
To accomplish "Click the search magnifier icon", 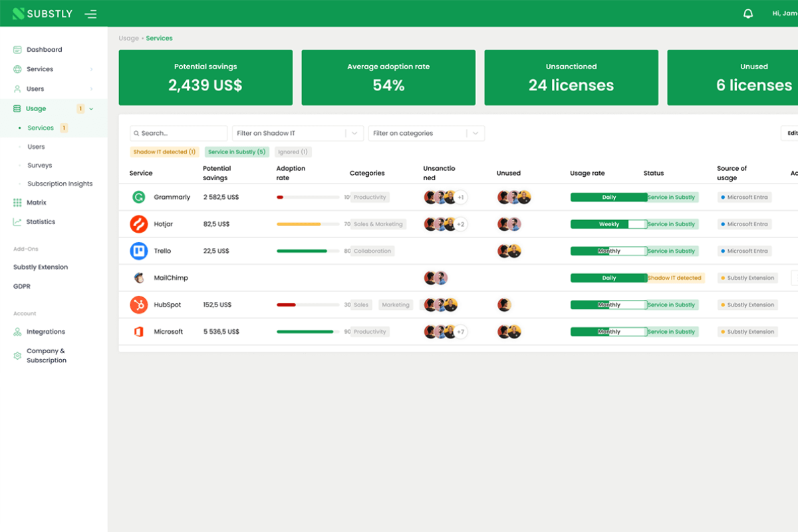I will (x=136, y=133).
